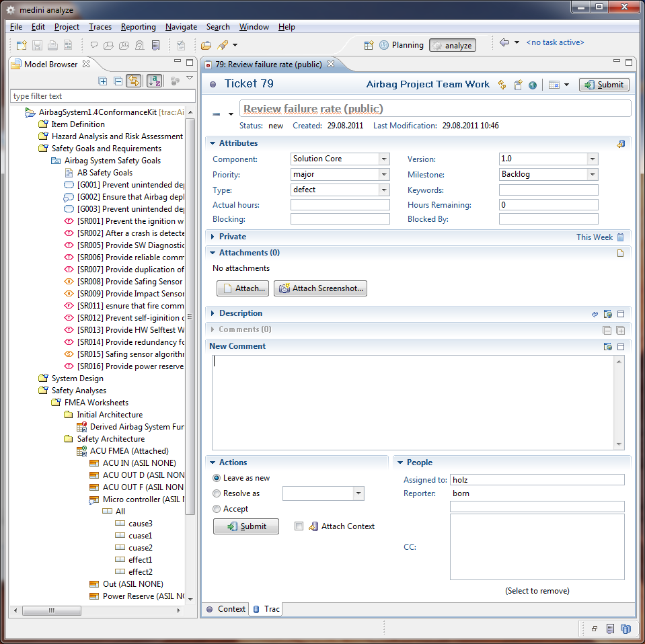This screenshot has height=644, width=645.
Task: Click the new project icon in main toolbar
Action: click(x=22, y=45)
